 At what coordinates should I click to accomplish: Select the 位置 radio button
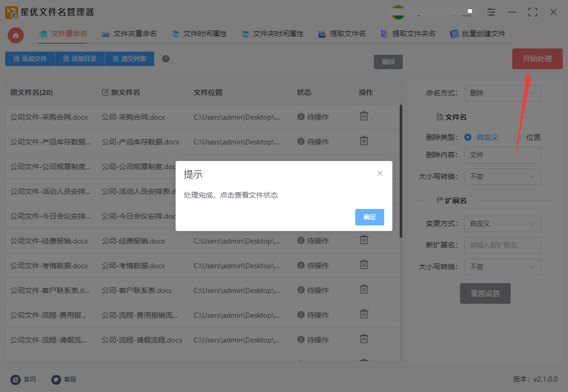(517, 137)
